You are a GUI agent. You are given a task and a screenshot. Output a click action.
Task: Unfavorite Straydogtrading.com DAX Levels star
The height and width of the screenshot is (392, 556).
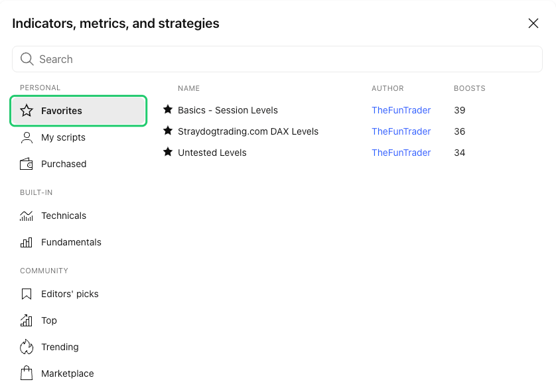coord(168,131)
